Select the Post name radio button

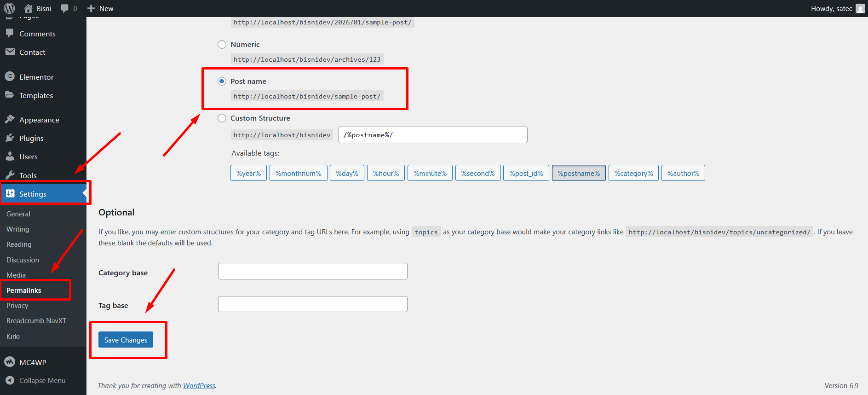(x=222, y=81)
